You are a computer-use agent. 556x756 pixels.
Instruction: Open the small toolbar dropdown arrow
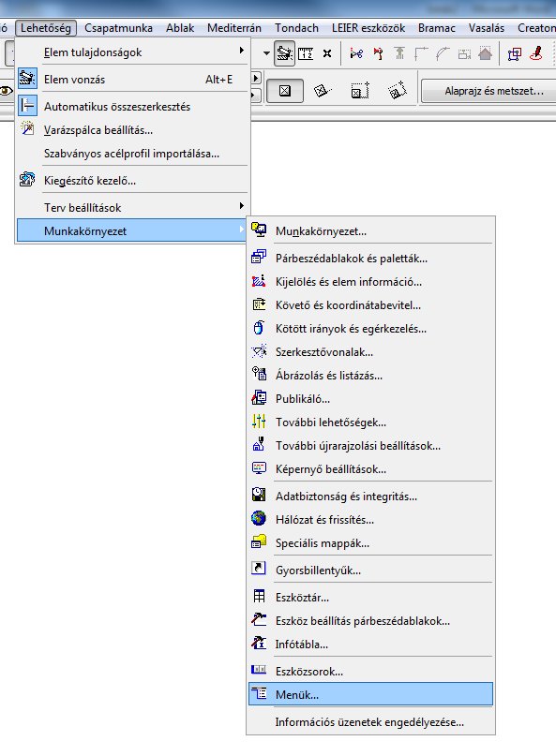(266, 53)
